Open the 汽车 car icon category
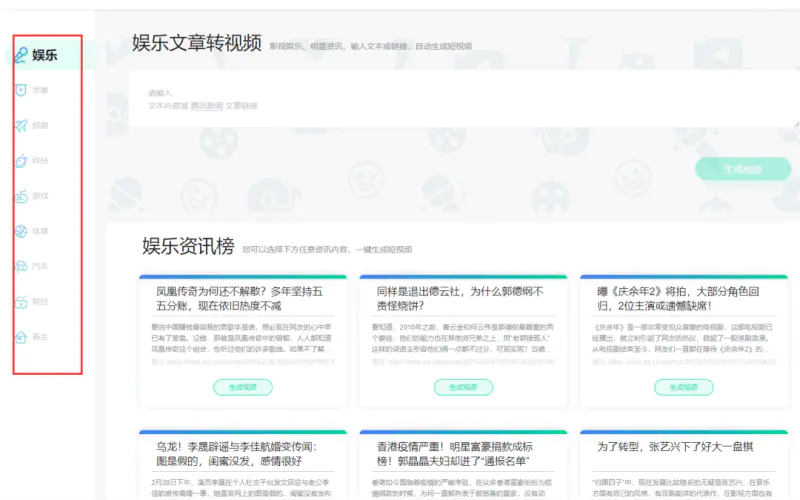 tap(21, 266)
